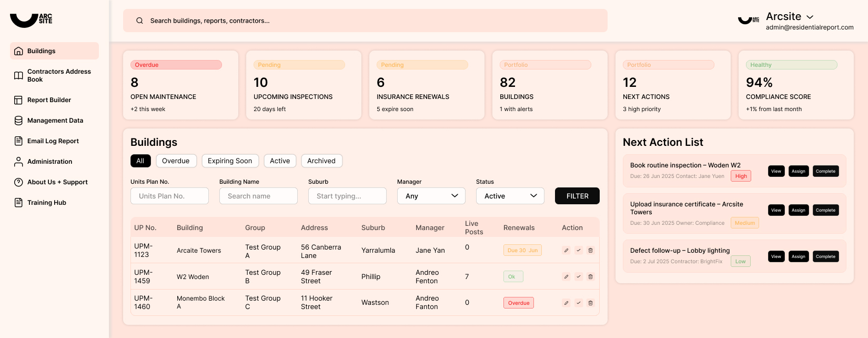Select the Overdue filter chip

(x=176, y=161)
